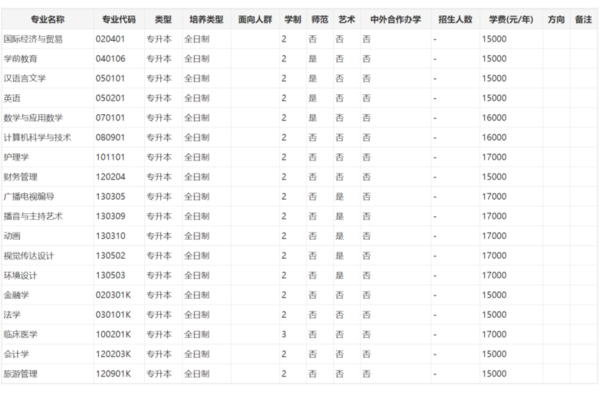Click the 16000 tuition in 计算机科学与技术 row

494,138
